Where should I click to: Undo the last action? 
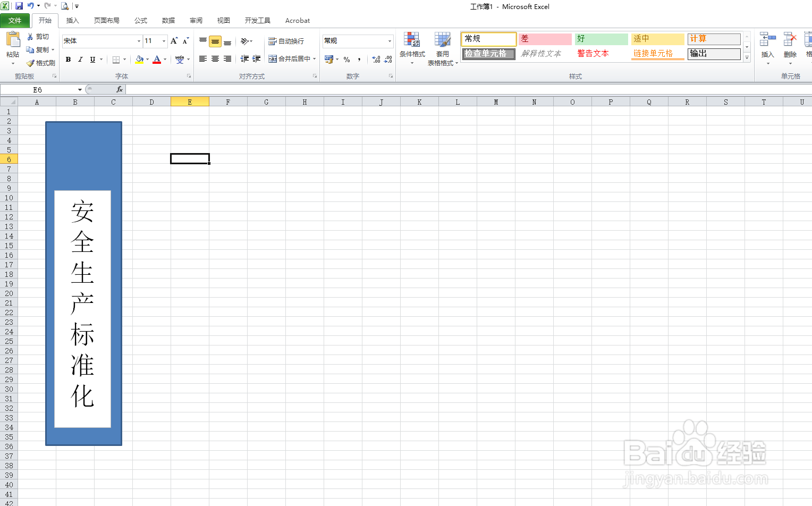[x=31, y=6]
